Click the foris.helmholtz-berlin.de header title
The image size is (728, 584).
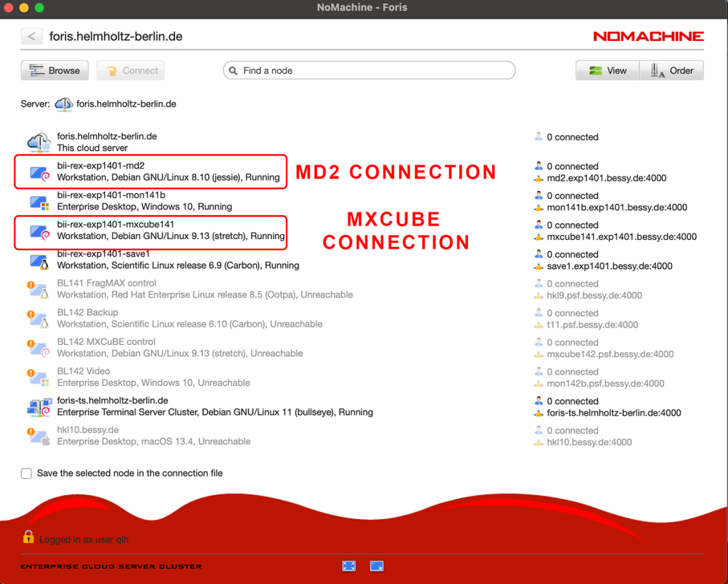(x=116, y=36)
